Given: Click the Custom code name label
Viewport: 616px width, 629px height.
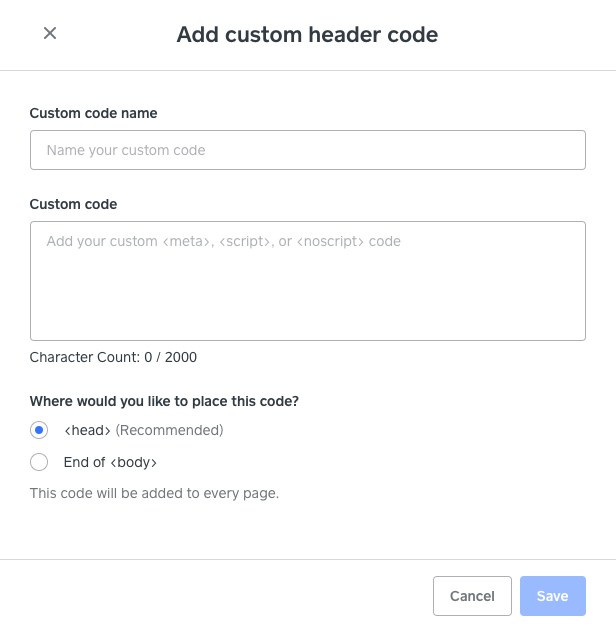Looking at the screenshot, I should (x=93, y=113).
